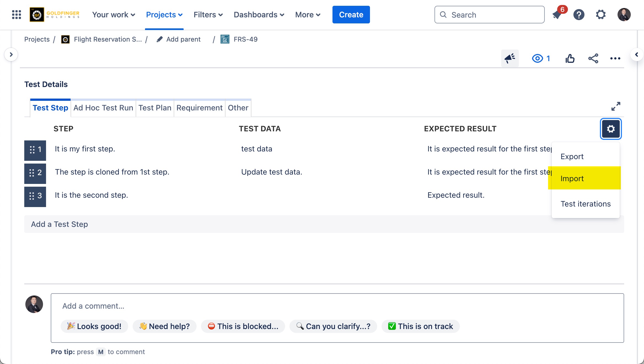Expand the left sidebar chevron
This screenshot has height=364, width=644.
[x=11, y=55]
